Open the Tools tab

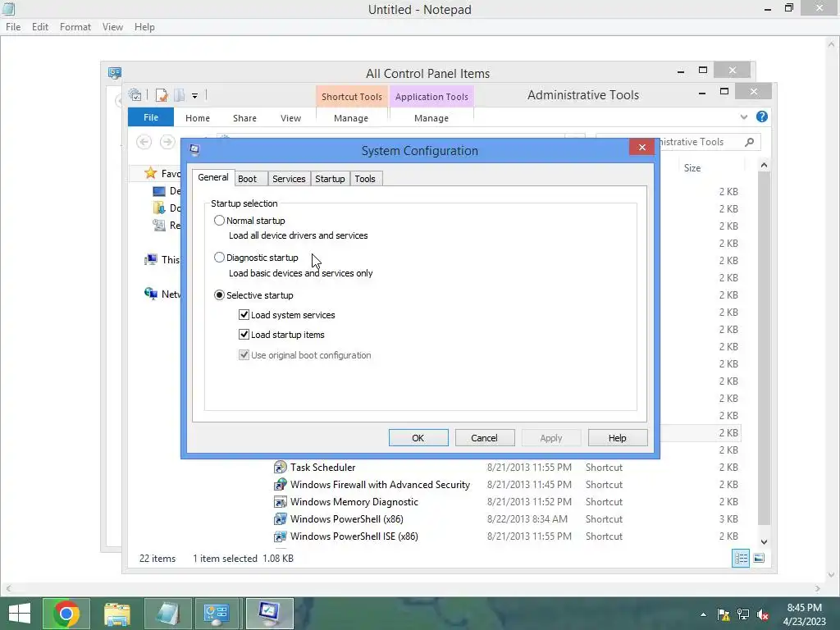365,179
